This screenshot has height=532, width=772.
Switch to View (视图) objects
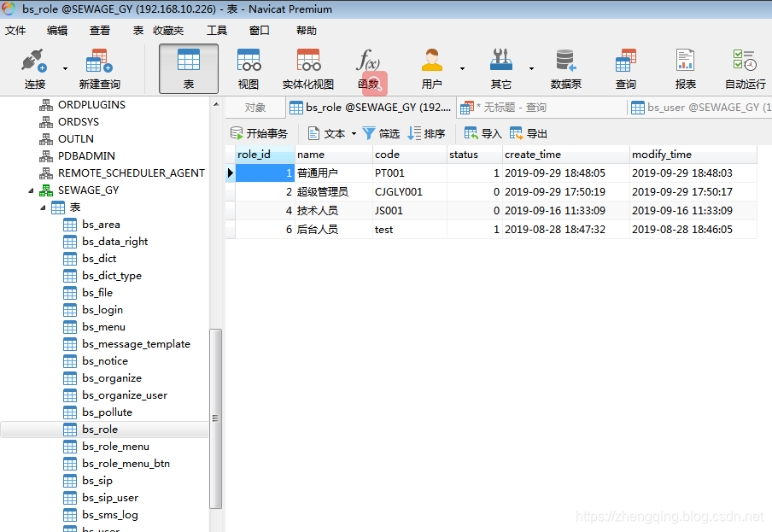tap(249, 60)
